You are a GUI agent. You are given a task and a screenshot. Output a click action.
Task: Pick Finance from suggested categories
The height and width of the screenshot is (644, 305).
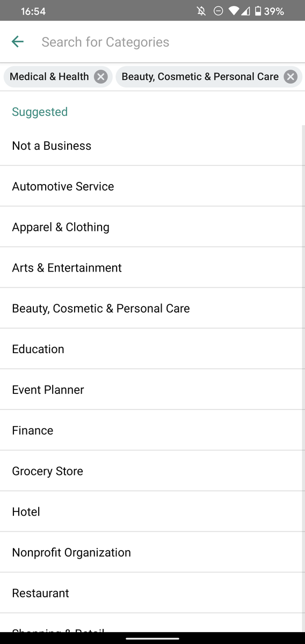pyautogui.click(x=152, y=430)
